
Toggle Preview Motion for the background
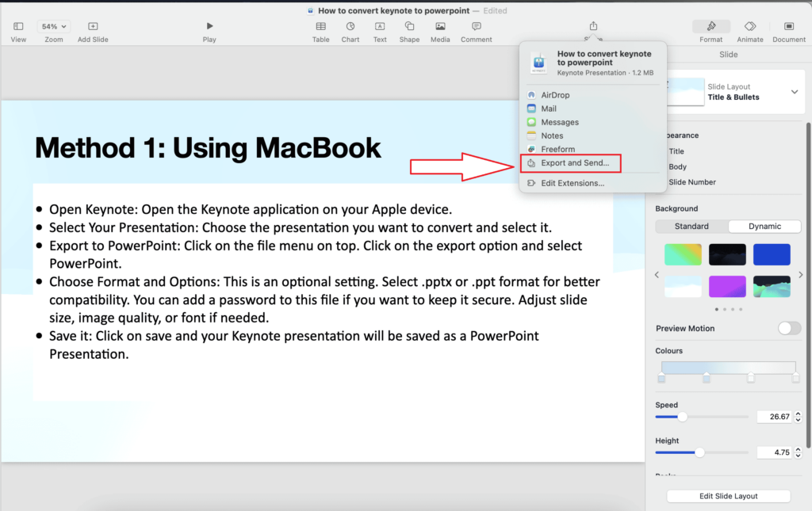click(x=789, y=327)
